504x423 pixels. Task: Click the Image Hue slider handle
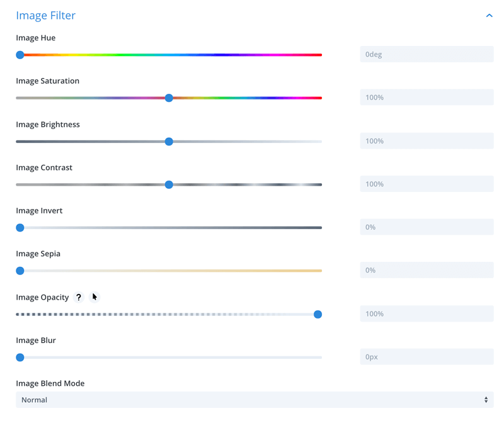(x=20, y=55)
